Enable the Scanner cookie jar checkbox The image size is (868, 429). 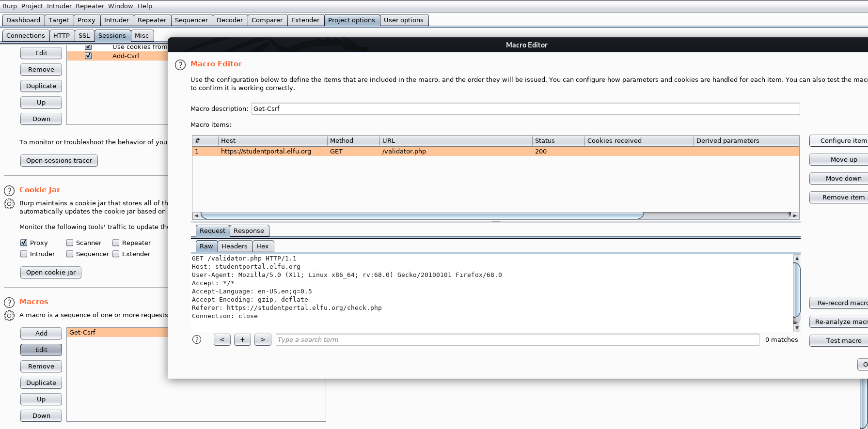pos(70,243)
